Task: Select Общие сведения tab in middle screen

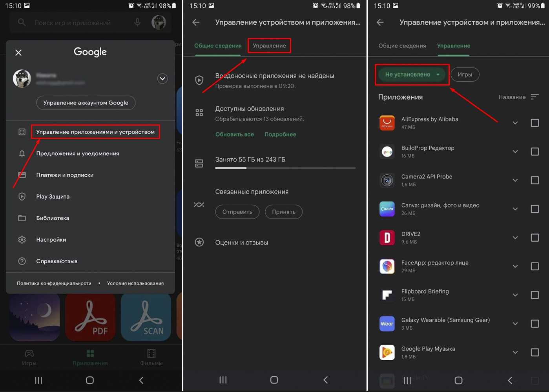Action: coord(218,46)
